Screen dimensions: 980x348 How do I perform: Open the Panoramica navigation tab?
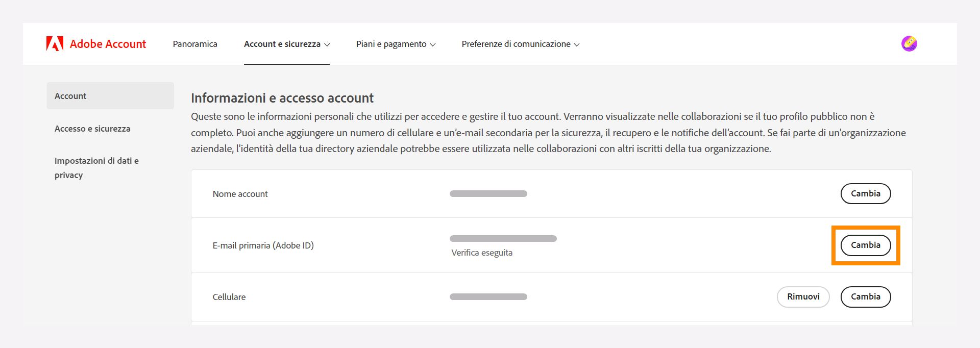[194, 44]
